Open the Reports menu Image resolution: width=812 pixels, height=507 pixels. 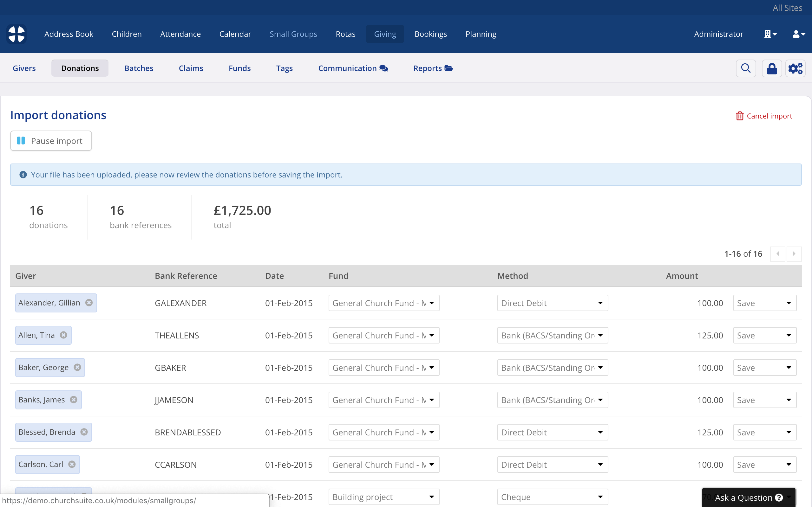pos(433,68)
